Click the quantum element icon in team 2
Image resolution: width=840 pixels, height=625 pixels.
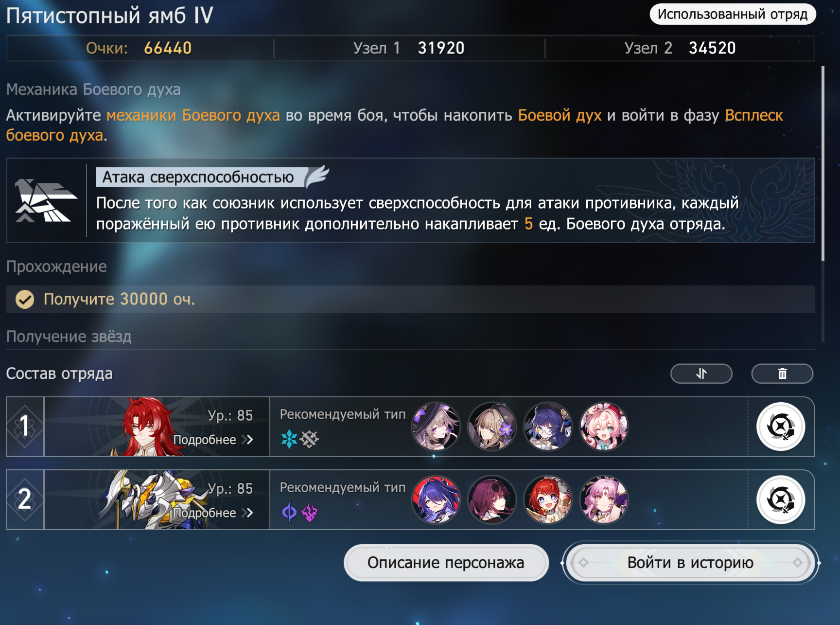click(x=289, y=512)
